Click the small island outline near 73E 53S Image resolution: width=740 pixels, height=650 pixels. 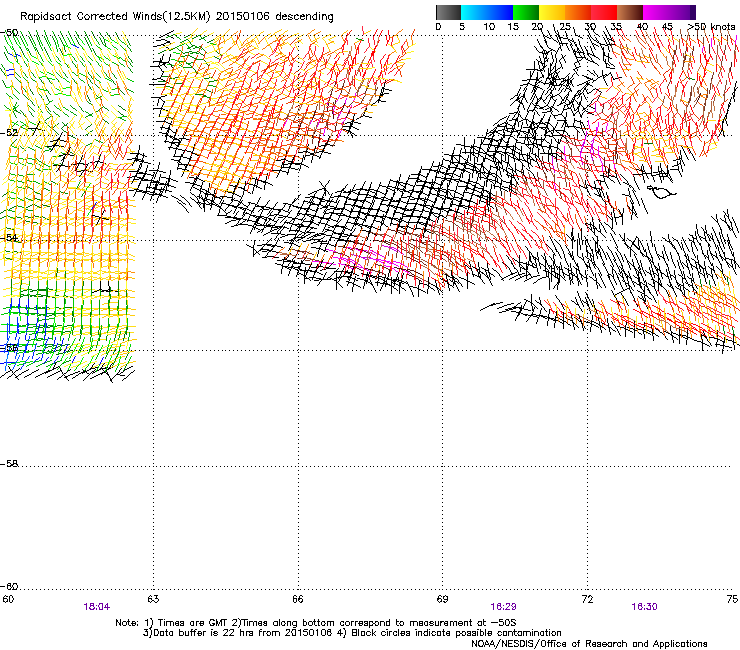pos(663,192)
